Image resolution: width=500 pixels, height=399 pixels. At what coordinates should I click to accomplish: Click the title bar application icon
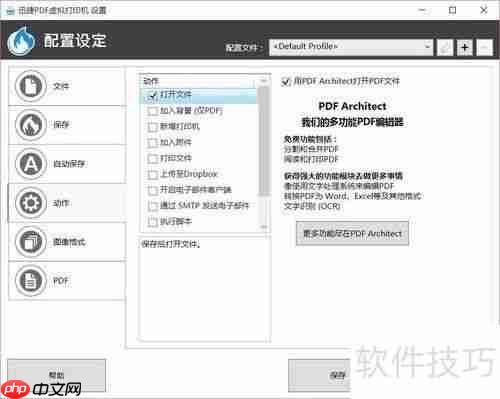10,11
